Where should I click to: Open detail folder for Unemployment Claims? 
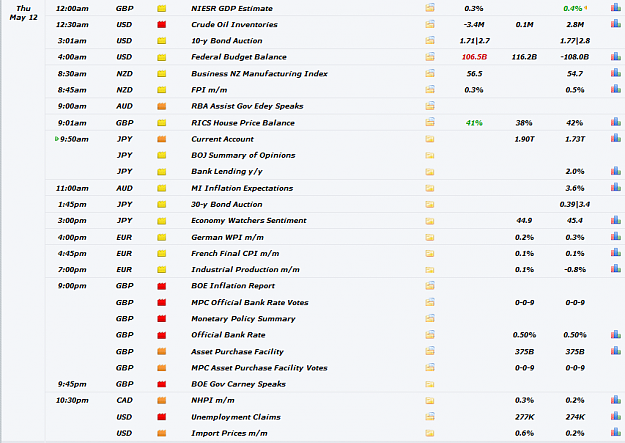(430, 417)
